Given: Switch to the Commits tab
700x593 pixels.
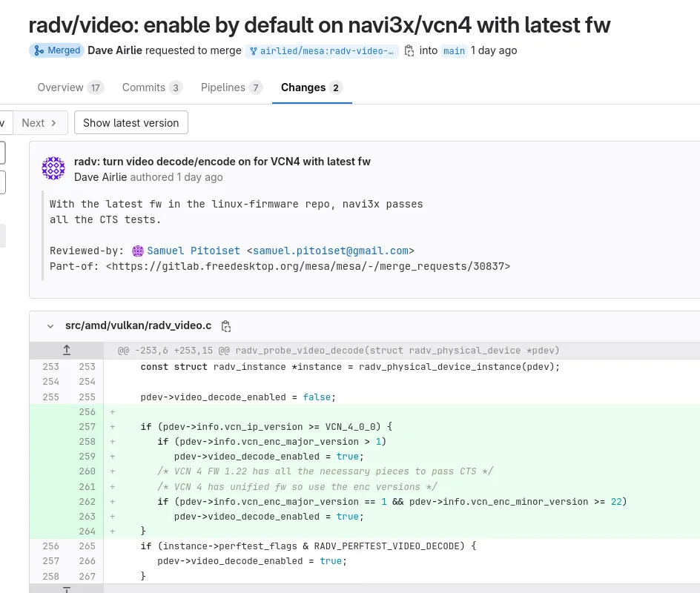Looking at the screenshot, I should (x=152, y=87).
